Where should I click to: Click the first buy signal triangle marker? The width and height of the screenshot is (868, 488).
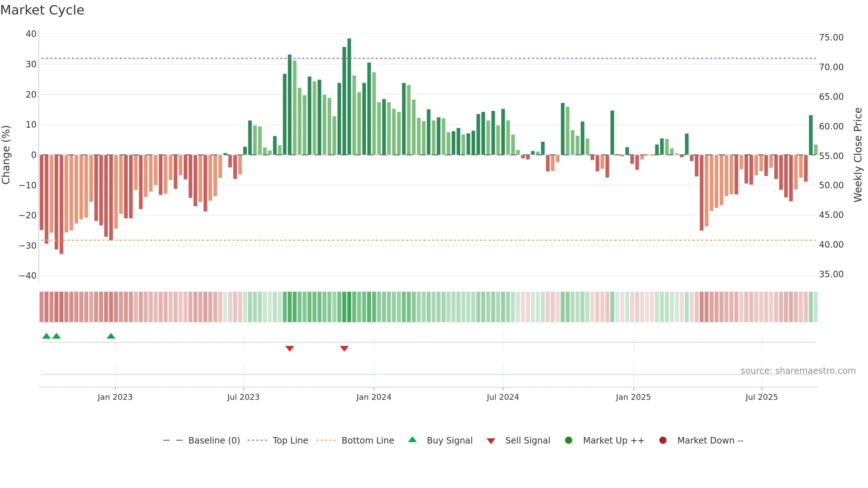point(46,336)
